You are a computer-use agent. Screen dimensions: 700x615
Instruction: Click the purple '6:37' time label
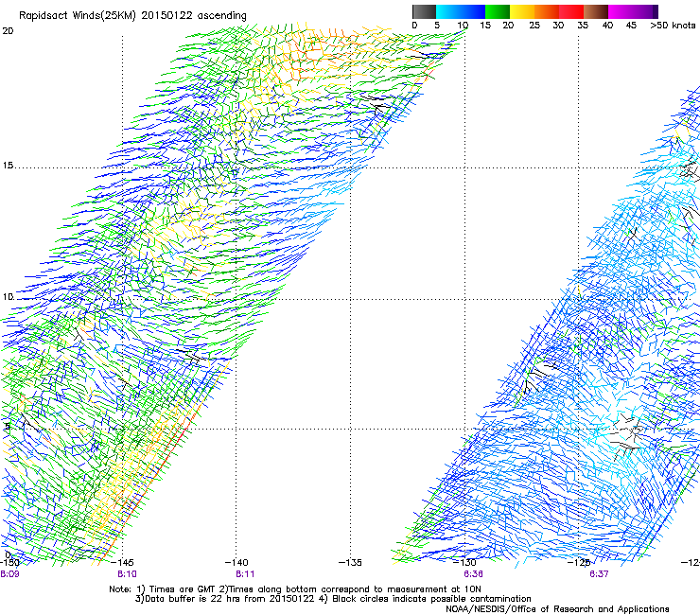tap(599, 574)
